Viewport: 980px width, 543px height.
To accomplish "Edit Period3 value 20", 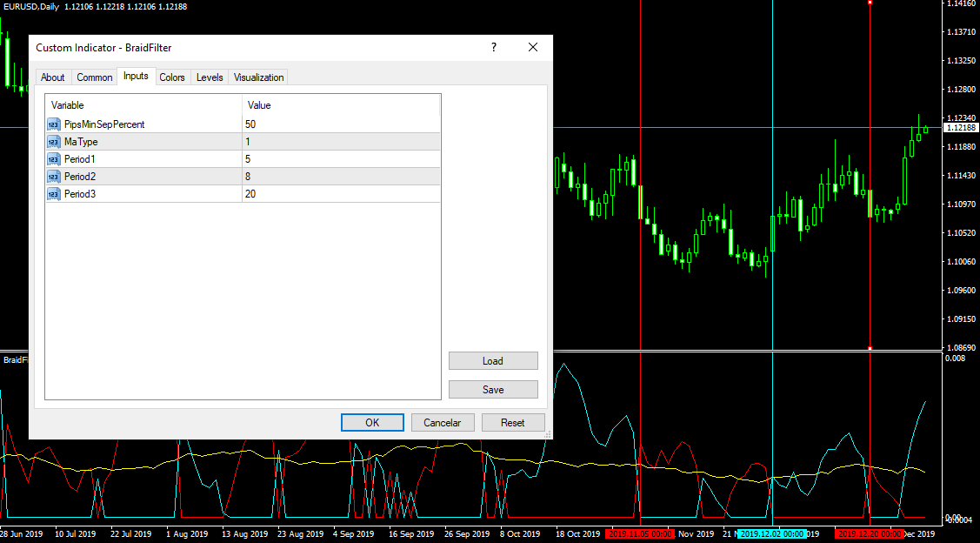I will click(x=341, y=195).
